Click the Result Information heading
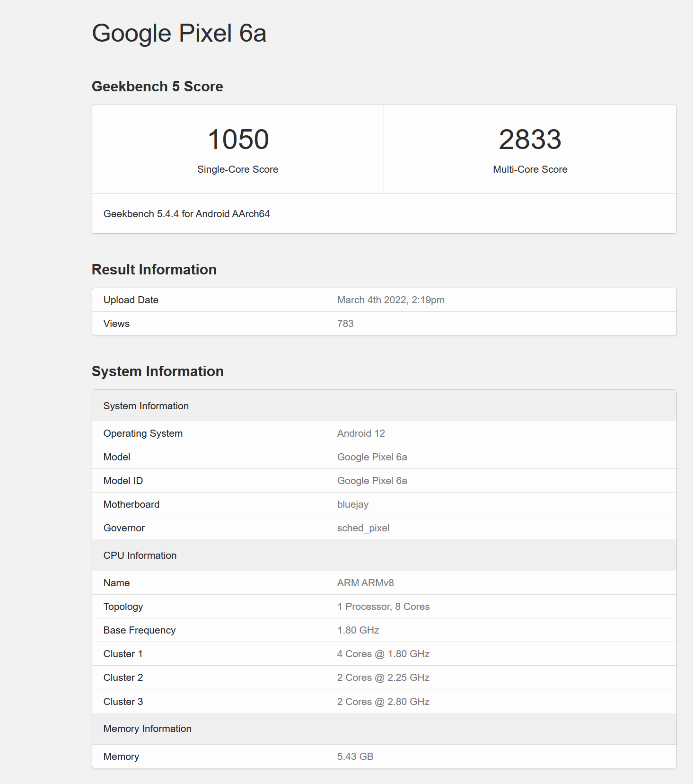Viewport: 693px width, 784px height. 154,270
